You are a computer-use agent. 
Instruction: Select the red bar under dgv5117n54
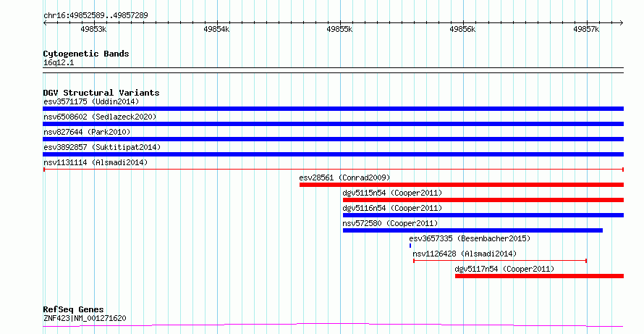click(539, 276)
